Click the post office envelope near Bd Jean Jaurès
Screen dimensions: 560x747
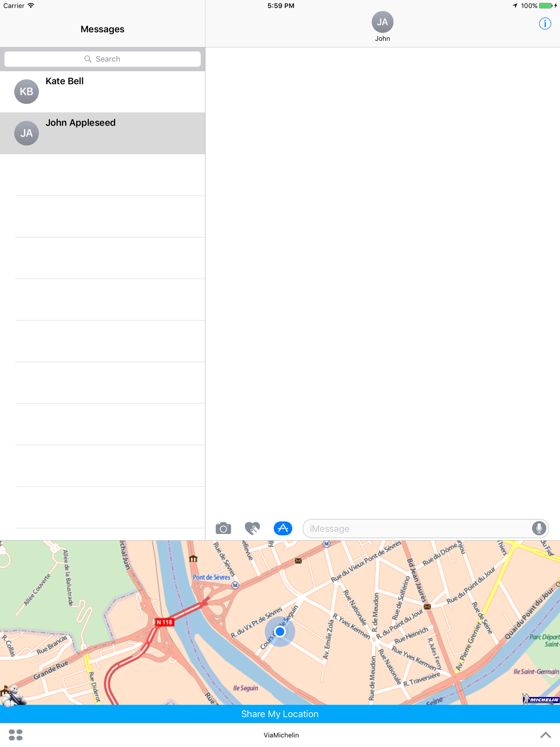[x=427, y=607]
